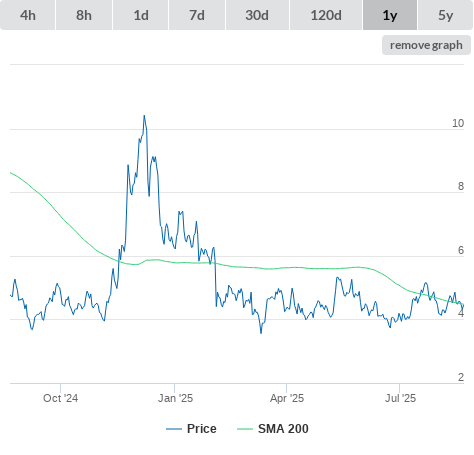This screenshot has height=455, width=474.
Task: Click the Oct '24 axis marker
Action: click(x=60, y=398)
